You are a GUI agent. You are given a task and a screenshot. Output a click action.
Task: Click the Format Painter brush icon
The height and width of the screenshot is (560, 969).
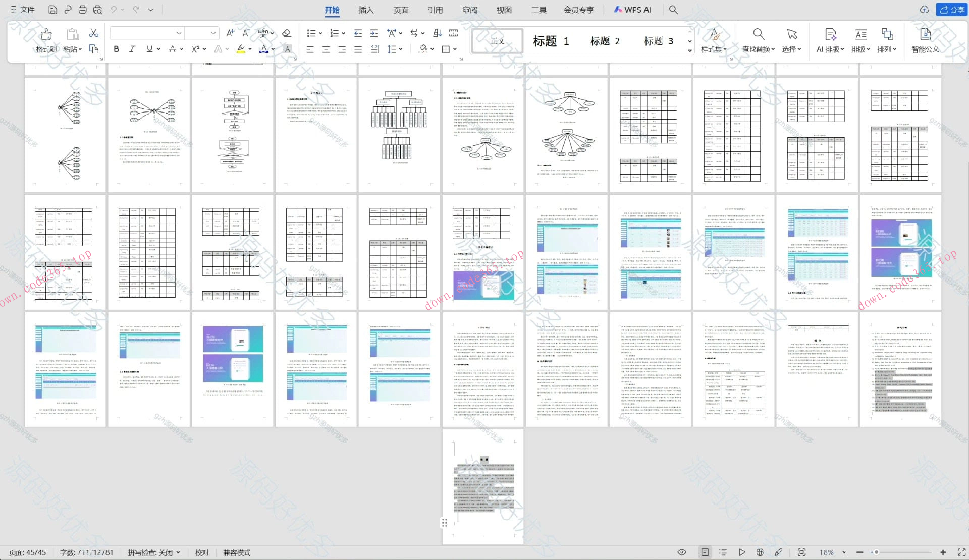pyautogui.click(x=46, y=34)
